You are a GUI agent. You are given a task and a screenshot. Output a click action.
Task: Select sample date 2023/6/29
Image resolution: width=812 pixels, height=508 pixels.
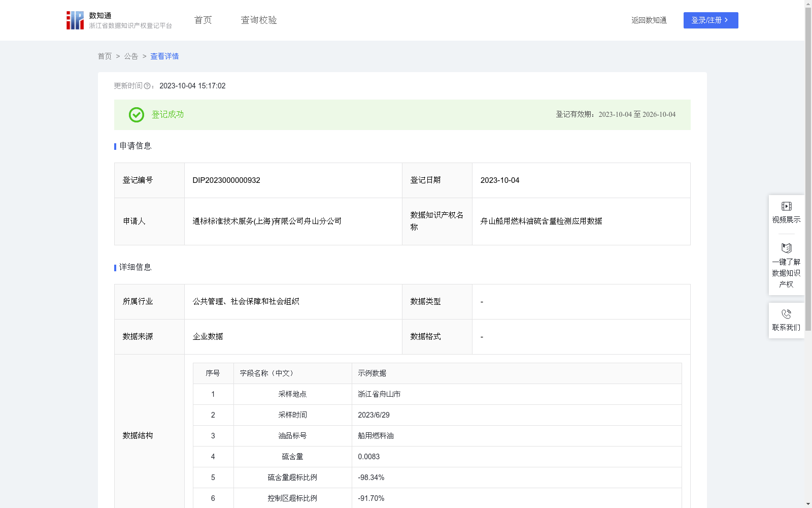pos(374,415)
